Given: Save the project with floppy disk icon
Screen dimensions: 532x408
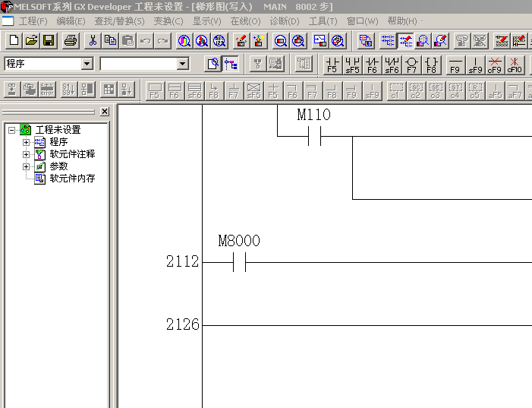Looking at the screenshot, I should [49, 40].
